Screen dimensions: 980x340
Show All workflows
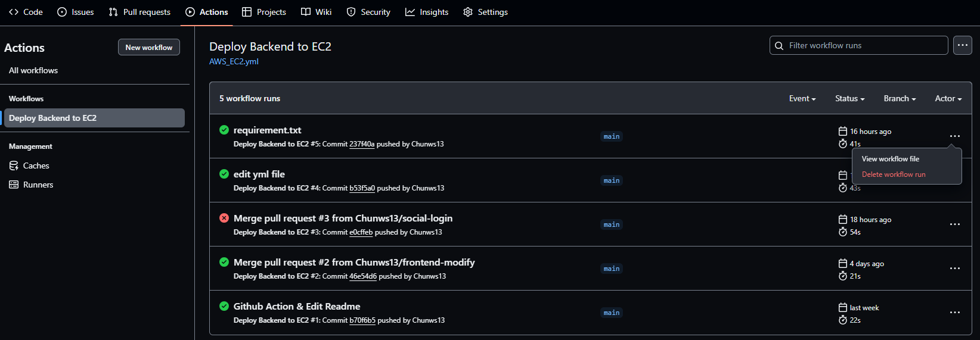point(33,70)
